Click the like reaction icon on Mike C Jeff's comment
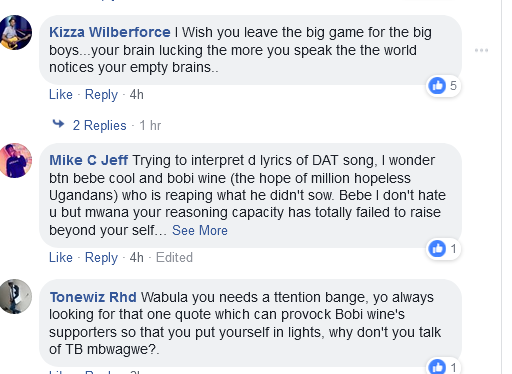This screenshot has height=374, width=512. (437, 249)
